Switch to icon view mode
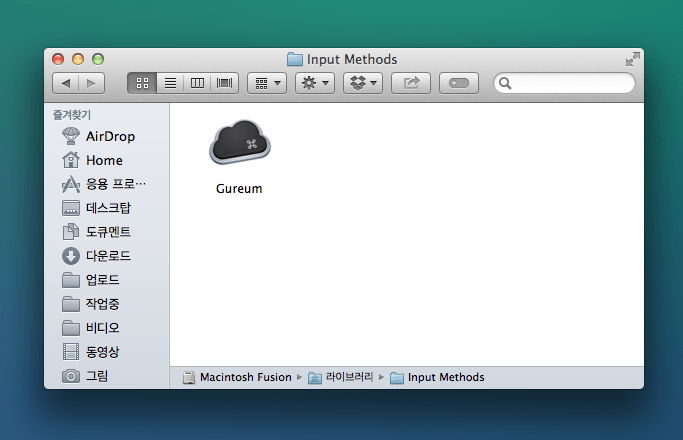Viewport: 683px width, 440px height. click(142, 83)
